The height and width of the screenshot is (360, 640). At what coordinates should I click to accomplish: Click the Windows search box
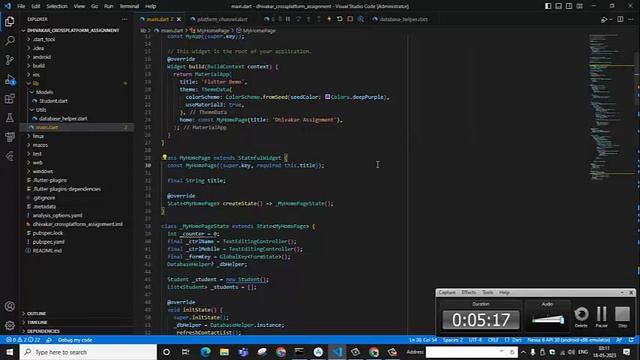[88, 352]
